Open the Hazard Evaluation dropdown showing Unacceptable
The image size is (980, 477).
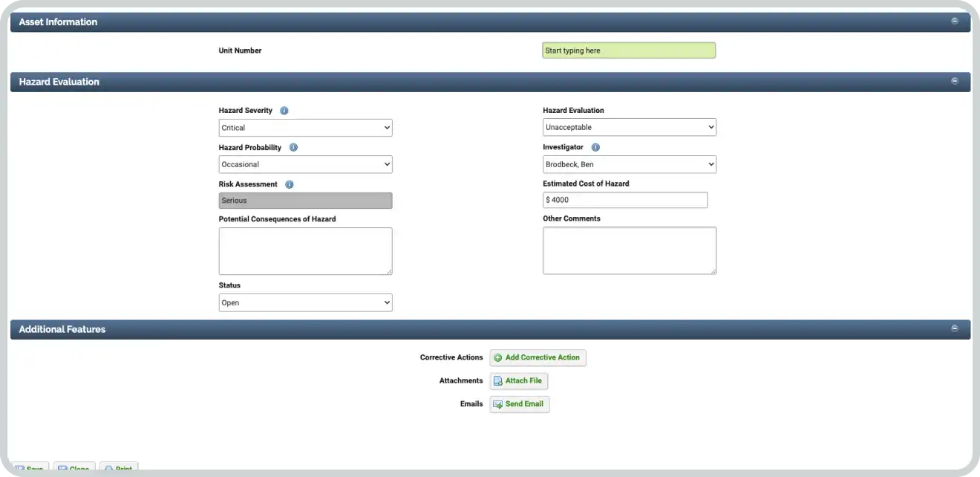click(x=629, y=127)
